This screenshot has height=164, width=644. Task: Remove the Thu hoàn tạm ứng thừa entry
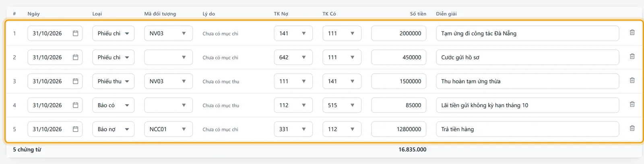coord(632,81)
